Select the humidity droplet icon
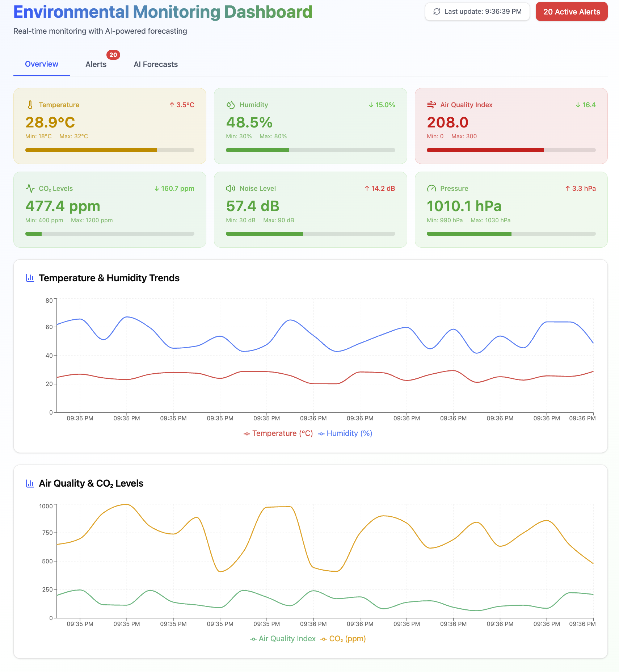This screenshot has height=672, width=619. point(231,105)
